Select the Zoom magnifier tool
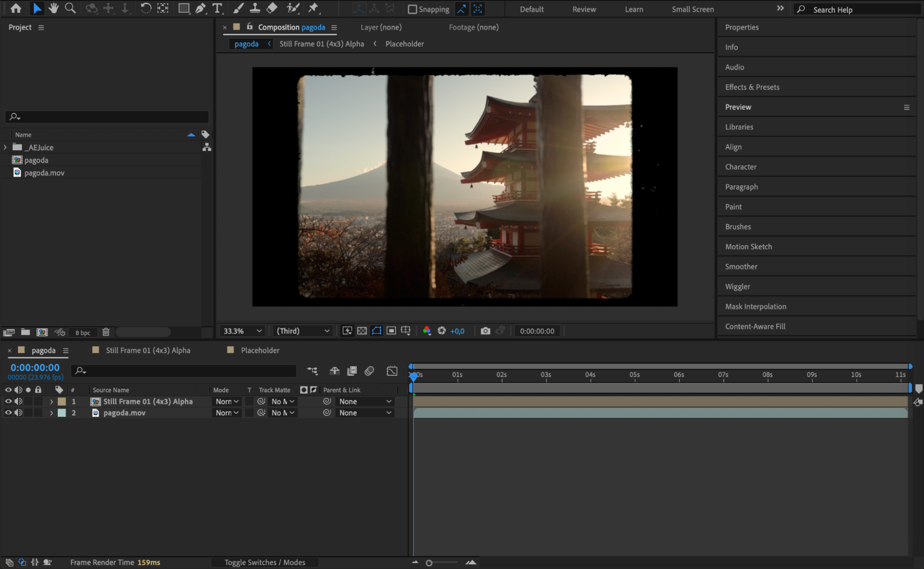Viewport: 924px width, 569px height. 70,8
